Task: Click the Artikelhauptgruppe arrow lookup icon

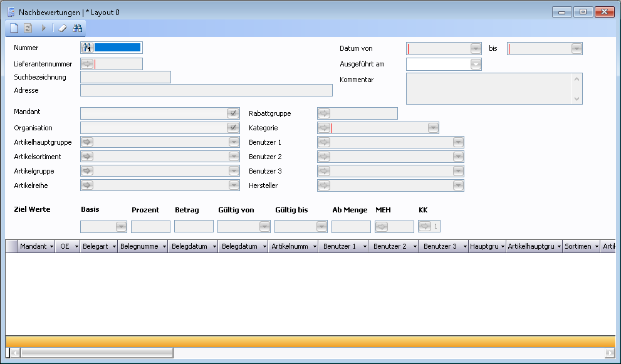Action: click(x=87, y=142)
